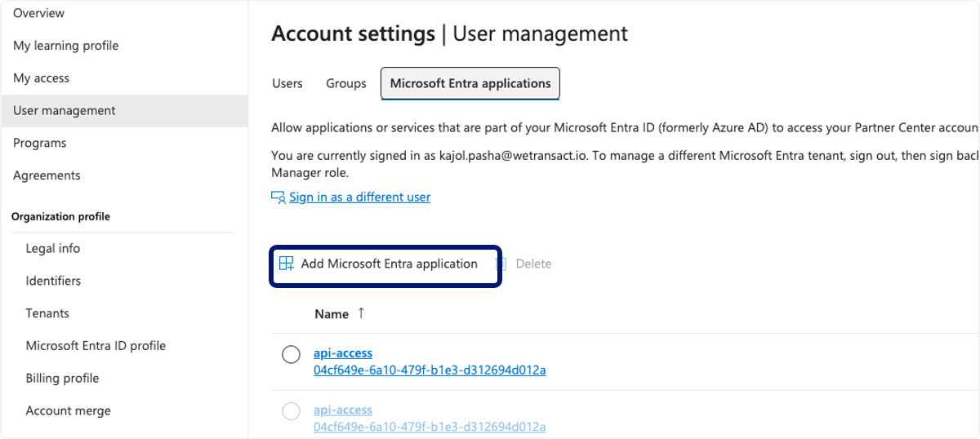Click Sign in as a different user link
980x439 pixels.
click(359, 197)
